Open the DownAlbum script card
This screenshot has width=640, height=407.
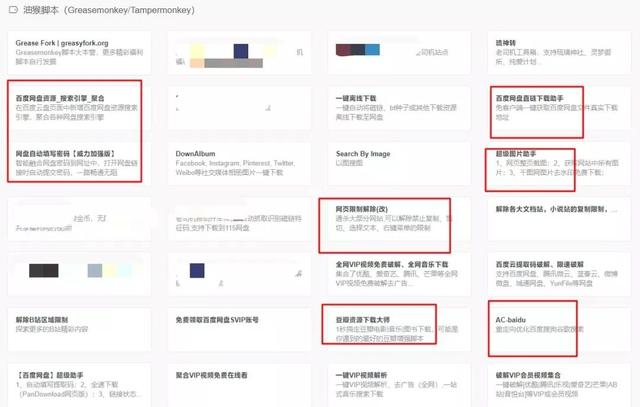239,163
